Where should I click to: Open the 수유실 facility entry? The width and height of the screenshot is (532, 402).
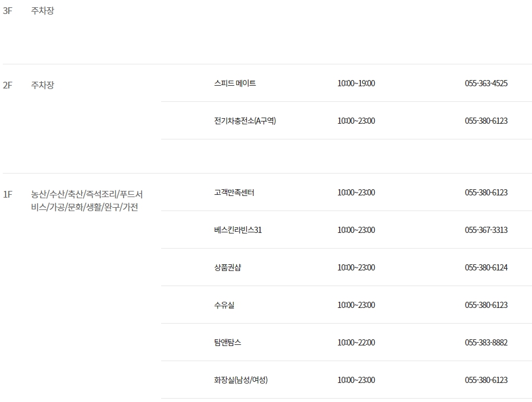click(219, 305)
